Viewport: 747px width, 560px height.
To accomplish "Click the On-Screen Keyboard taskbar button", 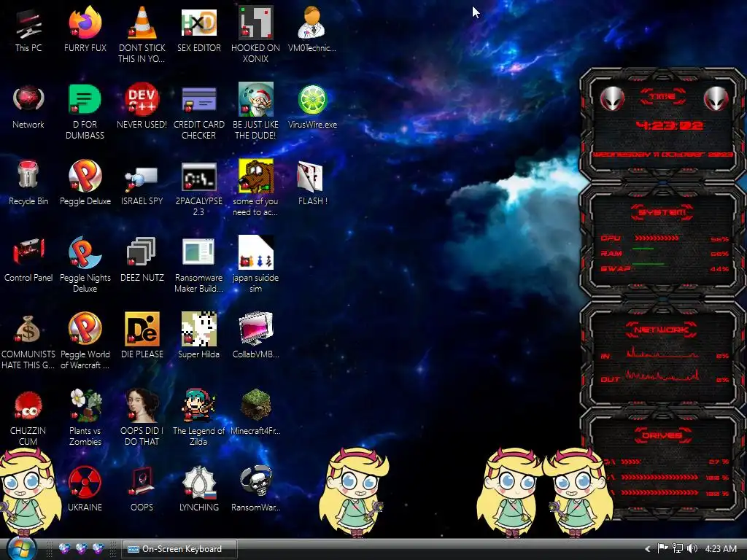I will click(x=179, y=549).
